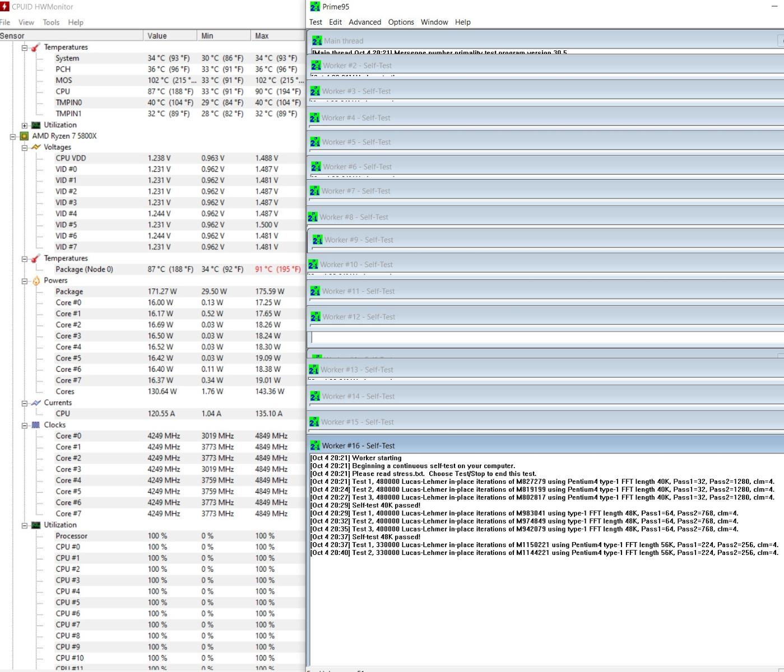The image size is (784, 672).
Task: Click the Prime95 app icon in title bar
Action: pos(315,7)
